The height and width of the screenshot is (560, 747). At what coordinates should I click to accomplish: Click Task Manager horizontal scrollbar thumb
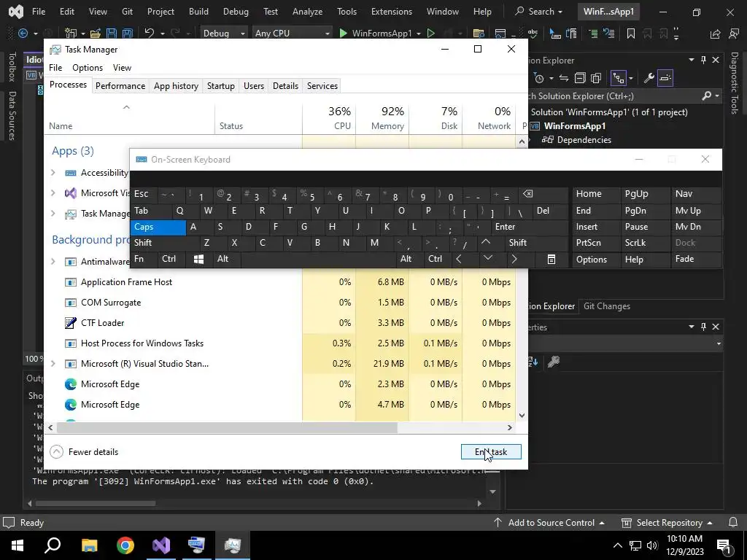point(227,427)
